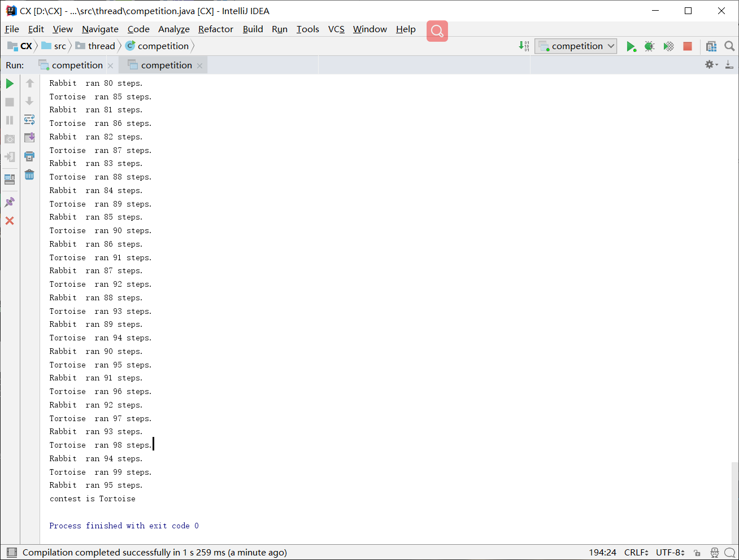This screenshot has height=560, width=739.
Task: Click the stop process square in Run panel sidebar
Action: 10,102
